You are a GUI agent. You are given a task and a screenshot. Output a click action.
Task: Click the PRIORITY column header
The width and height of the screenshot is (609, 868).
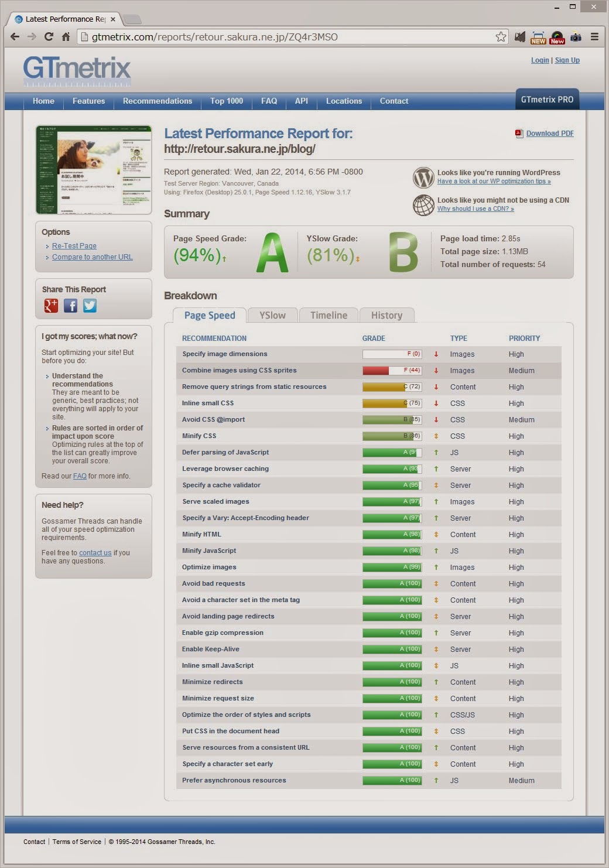pyautogui.click(x=524, y=339)
